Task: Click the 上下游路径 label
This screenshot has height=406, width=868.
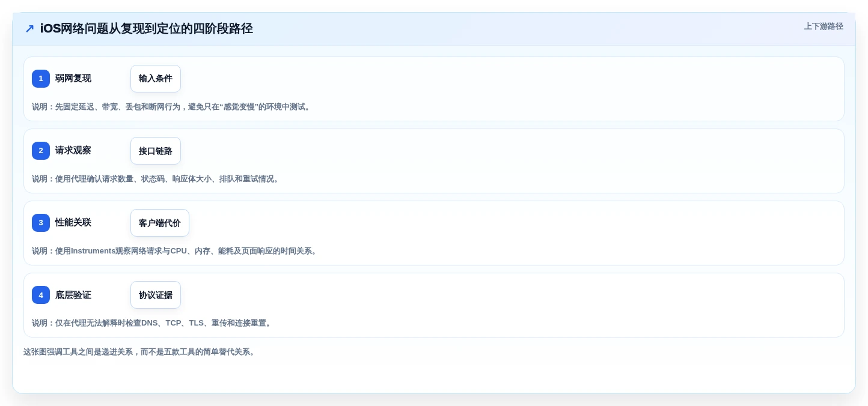Action: 824,26
